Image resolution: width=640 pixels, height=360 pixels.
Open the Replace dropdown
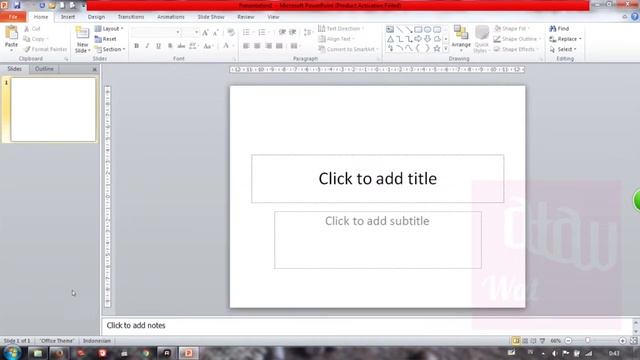tap(565, 39)
